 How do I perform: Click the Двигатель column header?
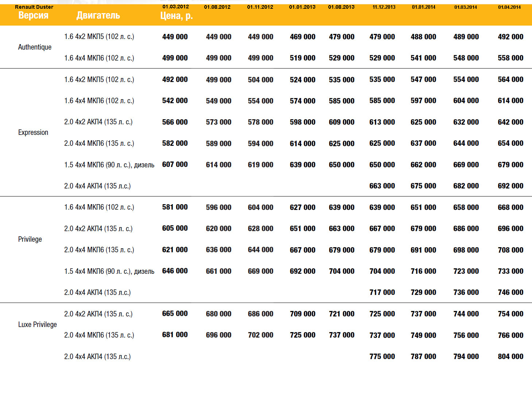click(98, 15)
